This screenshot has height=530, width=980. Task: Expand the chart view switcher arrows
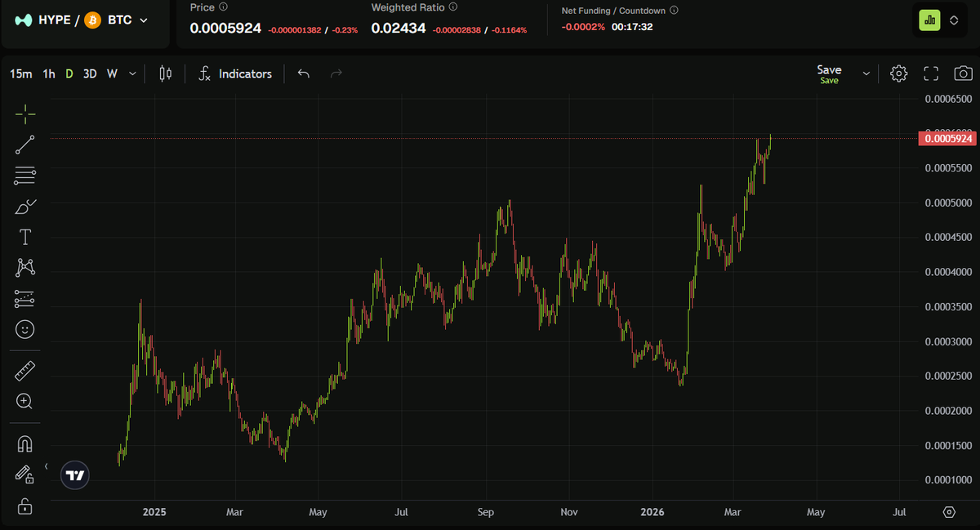(955, 20)
